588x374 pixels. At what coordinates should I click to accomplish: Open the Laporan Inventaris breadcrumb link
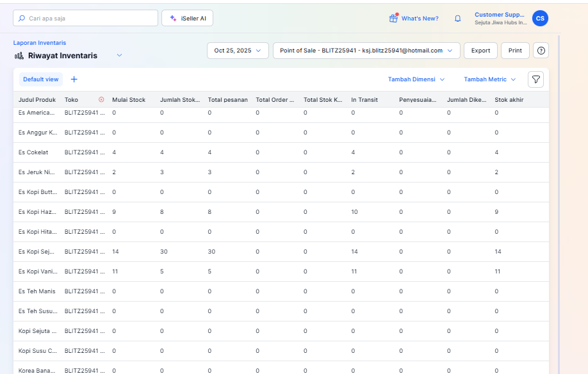coord(39,43)
